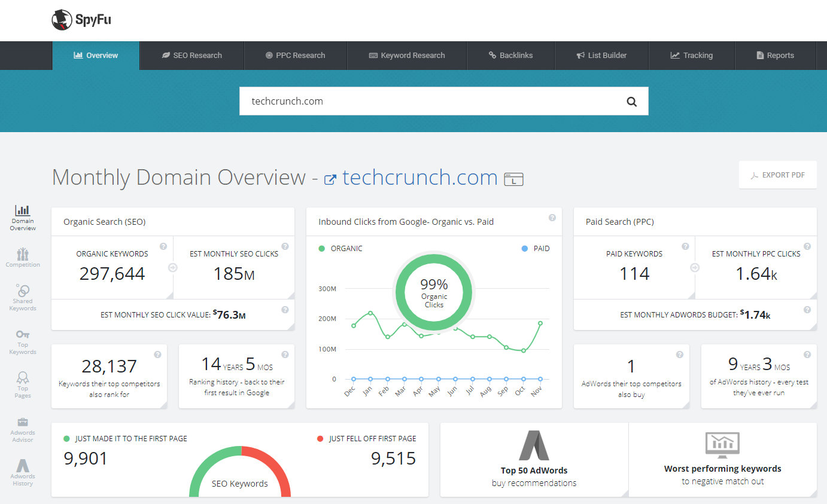
Task: Open the Est Monthly SEO Clicks 185M tile
Action: tap(234, 267)
